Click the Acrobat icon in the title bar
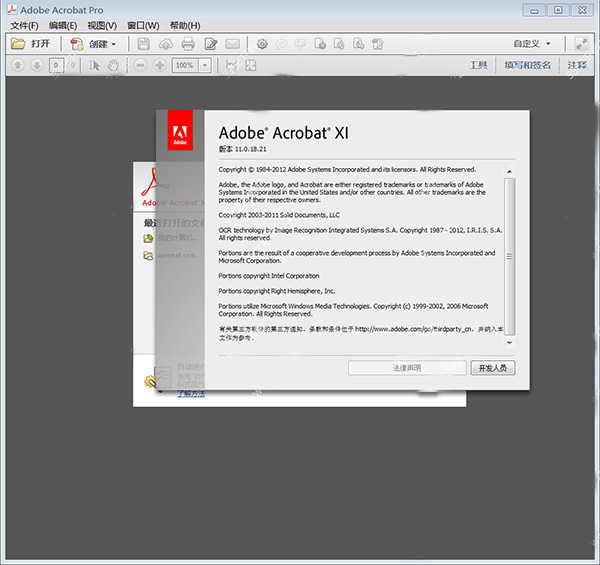The height and width of the screenshot is (565, 600). pyautogui.click(x=12, y=9)
